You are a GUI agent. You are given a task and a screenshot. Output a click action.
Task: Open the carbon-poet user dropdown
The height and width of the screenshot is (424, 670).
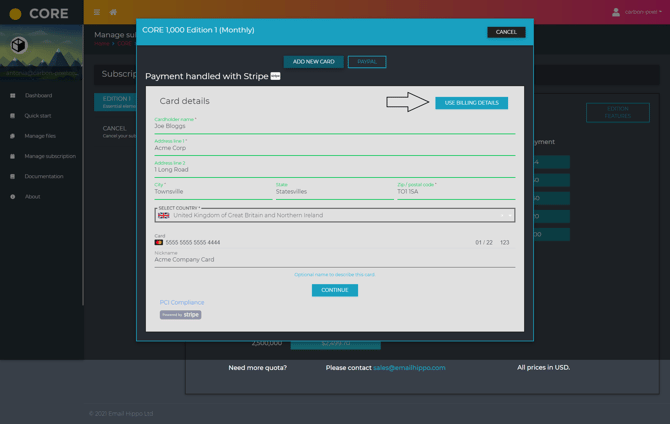643,12
